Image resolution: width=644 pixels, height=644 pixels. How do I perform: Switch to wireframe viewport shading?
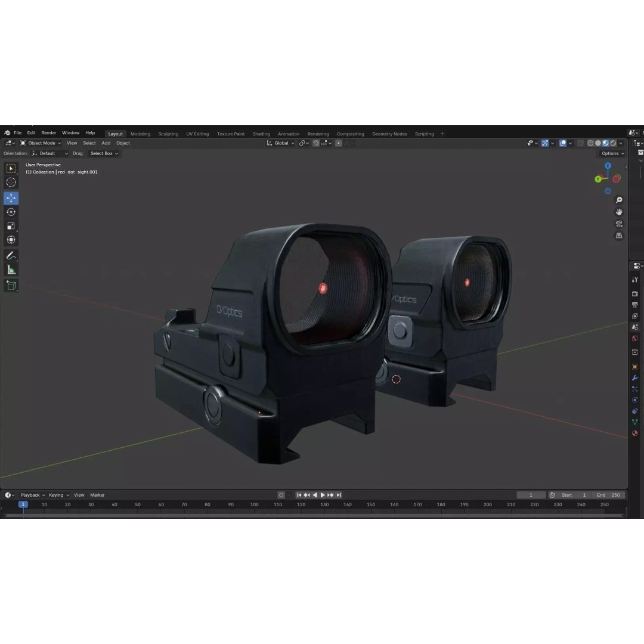[590, 143]
